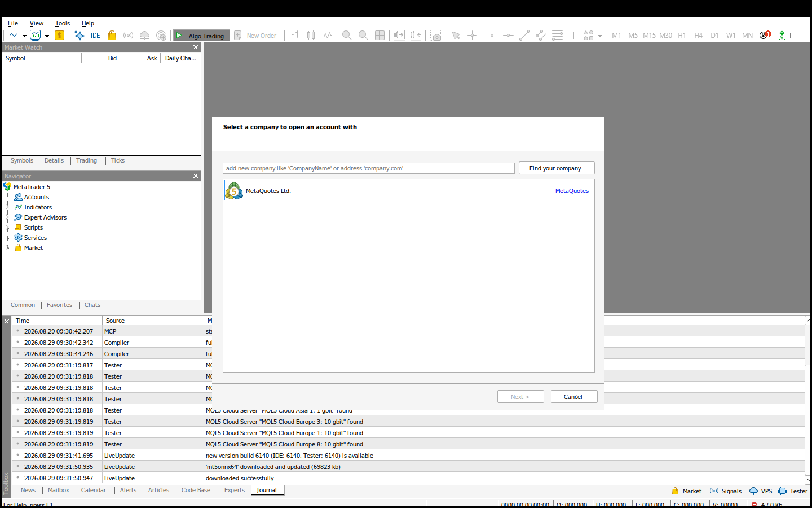Close the Market Watch panel
The image size is (812, 508).
[196, 47]
